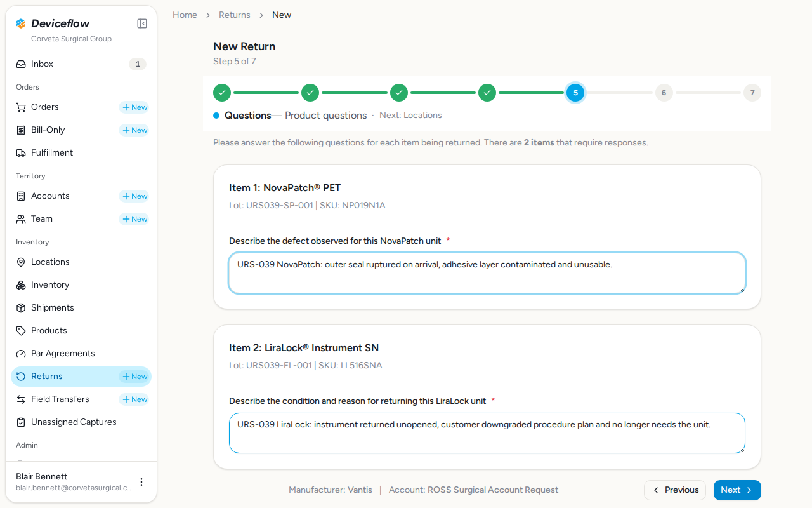The height and width of the screenshot is (508, 812).
Task: Open Shipments from sidebar
Action: click(81, 308)
